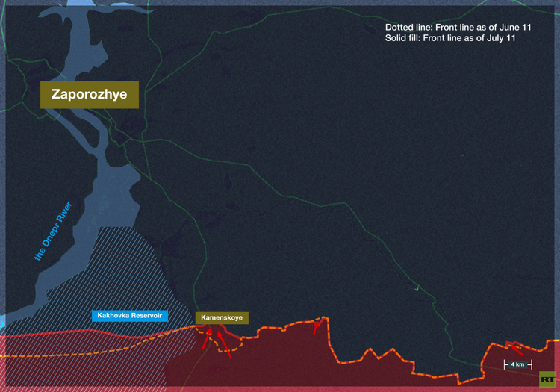Select the Zaporozhye city label
Screen dimensions: 560x392
point(90,95)
